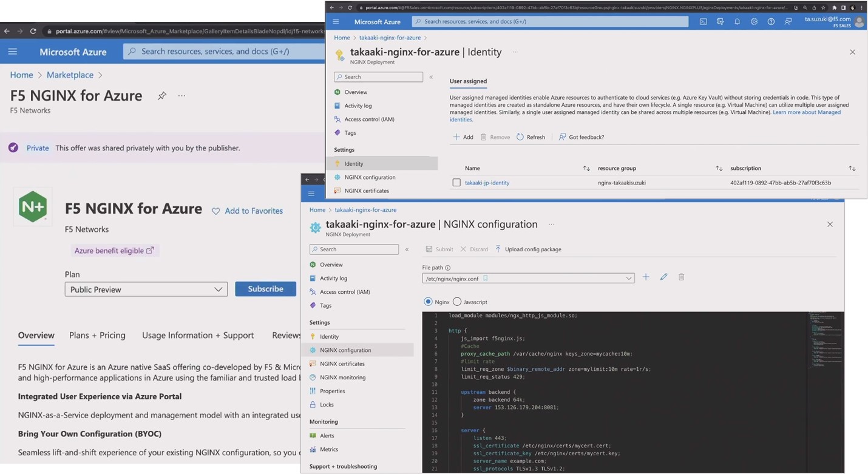Open Azure benefit eligible link
This screenshot has width=868, height=474.
(x=114, y=251)
